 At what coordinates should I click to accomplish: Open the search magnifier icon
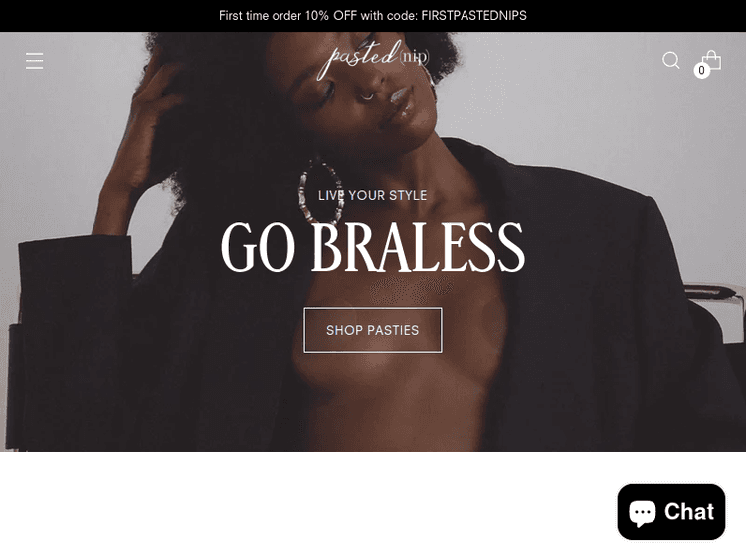point(670,60)
